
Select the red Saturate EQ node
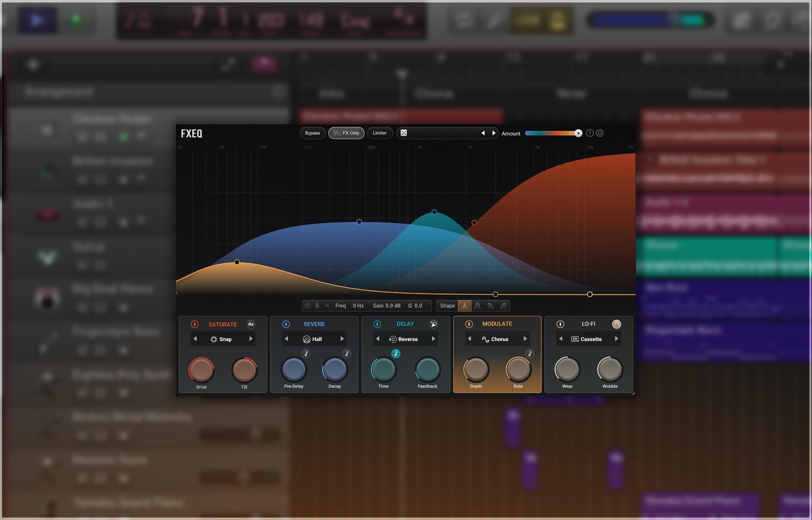(474, 222)
